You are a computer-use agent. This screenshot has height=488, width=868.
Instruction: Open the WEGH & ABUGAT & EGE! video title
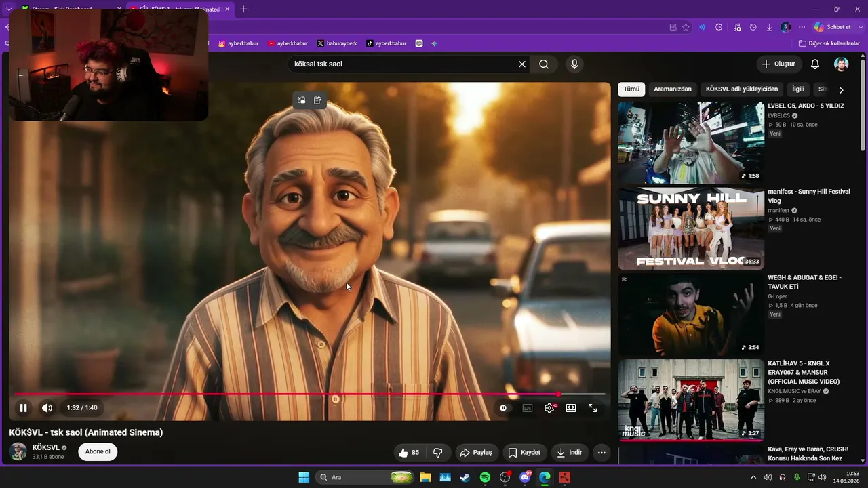[804, 282]
